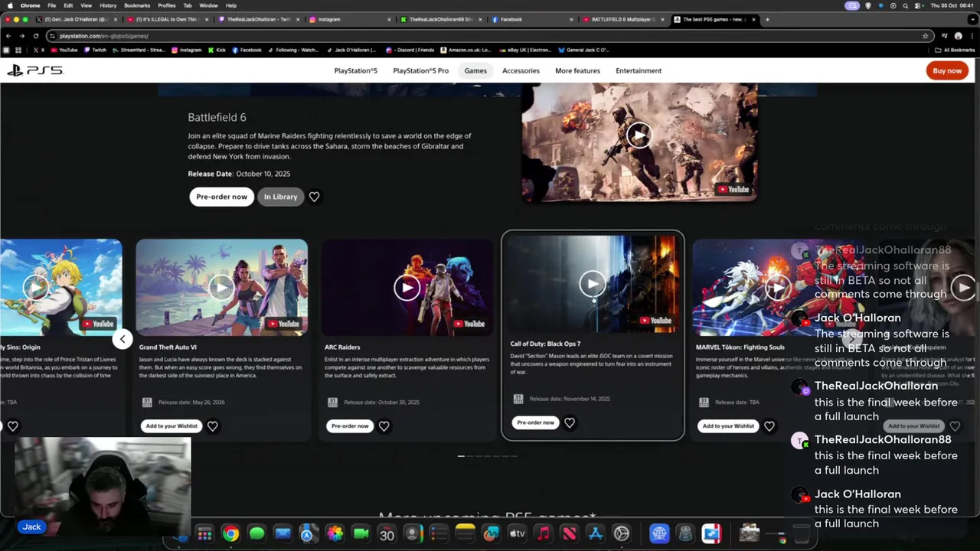This screenshot has width=980, height=551.
Task: Open Music app from the Dock
Action: click(x=543, y=534)
